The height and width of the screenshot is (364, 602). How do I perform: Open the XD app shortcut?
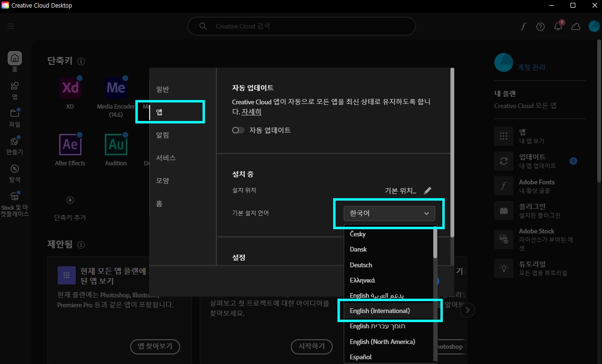70,88
